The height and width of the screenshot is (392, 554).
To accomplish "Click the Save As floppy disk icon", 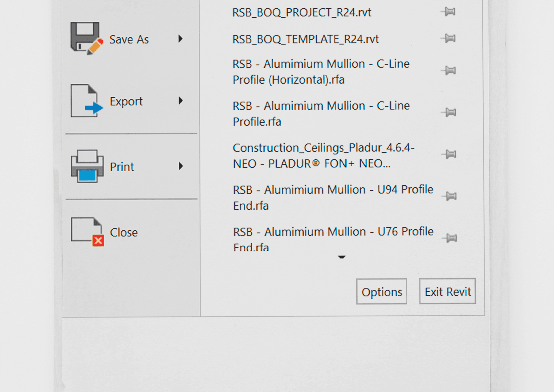I will pyautogui.click(x=86, y=38).
